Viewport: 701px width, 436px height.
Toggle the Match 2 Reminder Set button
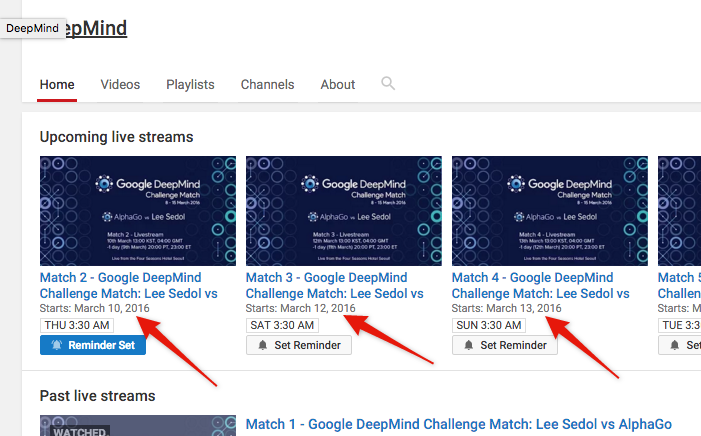(x=93, y=345)
